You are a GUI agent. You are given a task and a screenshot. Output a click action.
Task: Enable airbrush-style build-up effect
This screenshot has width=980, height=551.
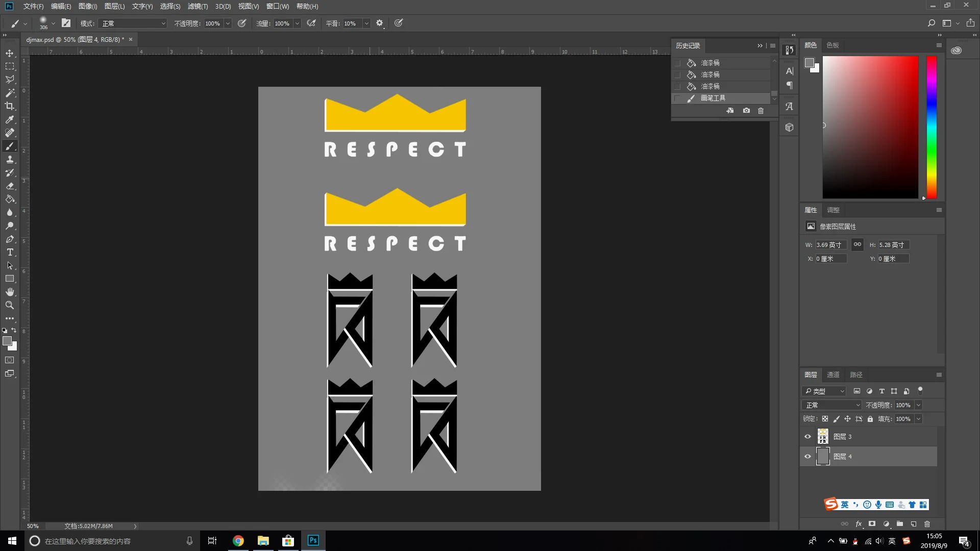click(311, 23)
